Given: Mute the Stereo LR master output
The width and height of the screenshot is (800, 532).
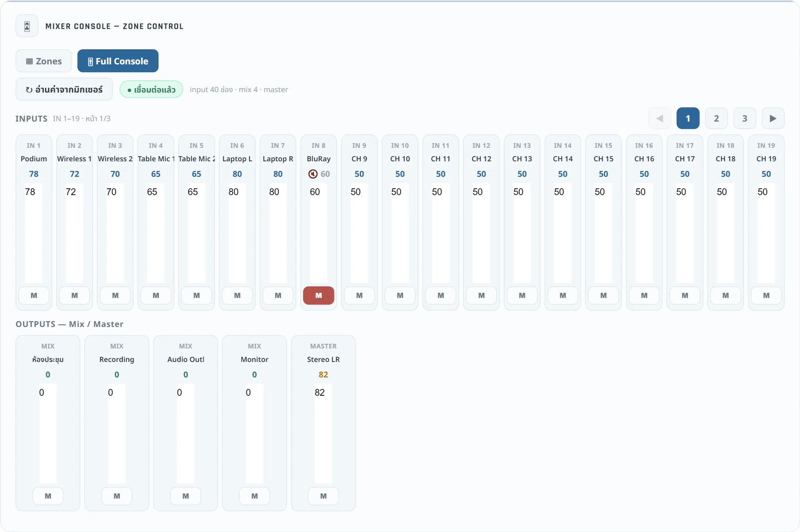Looking at the screenshot, I should click(323, 496).
